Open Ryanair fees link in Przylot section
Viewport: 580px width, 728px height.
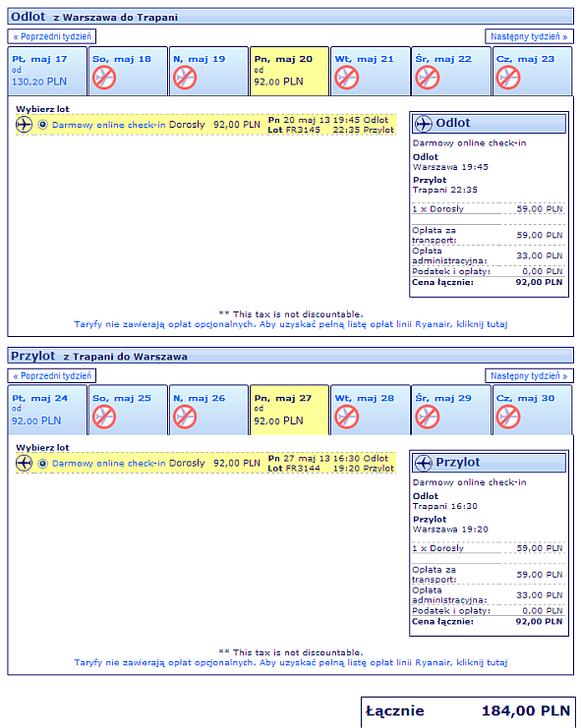tap(290, 662)
